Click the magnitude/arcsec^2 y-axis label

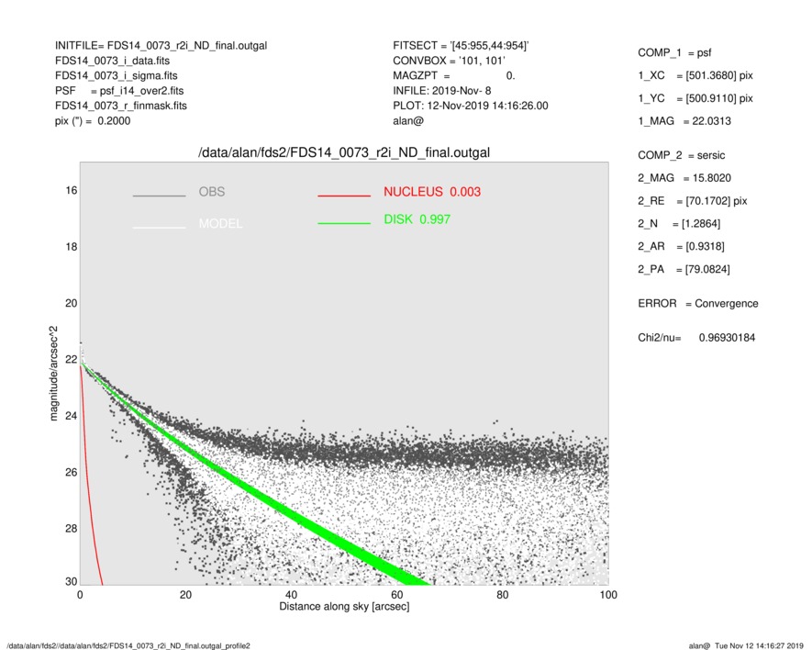53,374
